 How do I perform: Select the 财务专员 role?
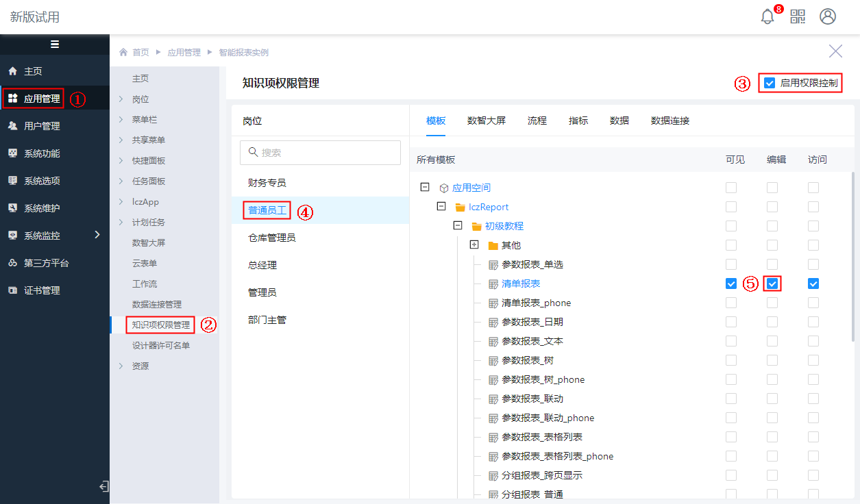pos(267,183)
